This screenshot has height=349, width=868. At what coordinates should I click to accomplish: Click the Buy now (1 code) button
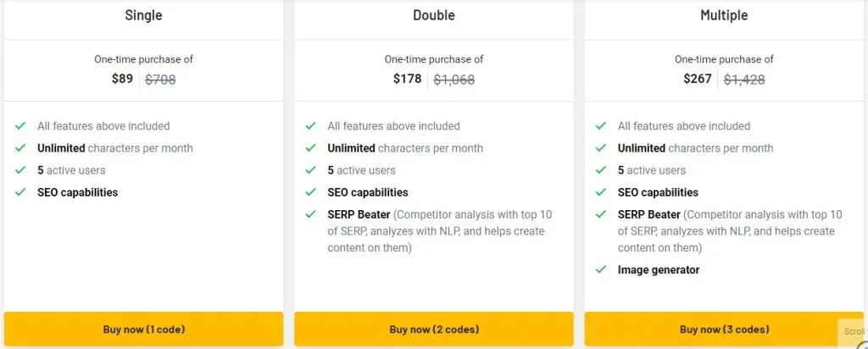coord(143,329)
